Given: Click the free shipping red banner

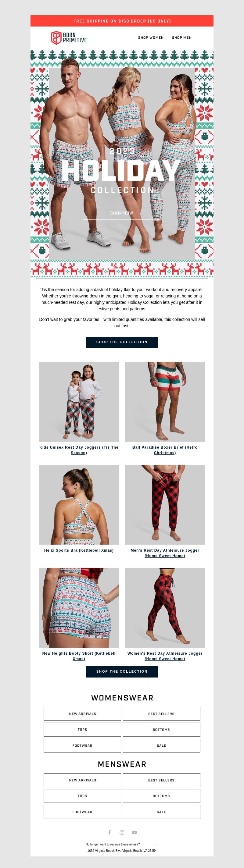Looking at the screenshot, I should coord(122,21).
